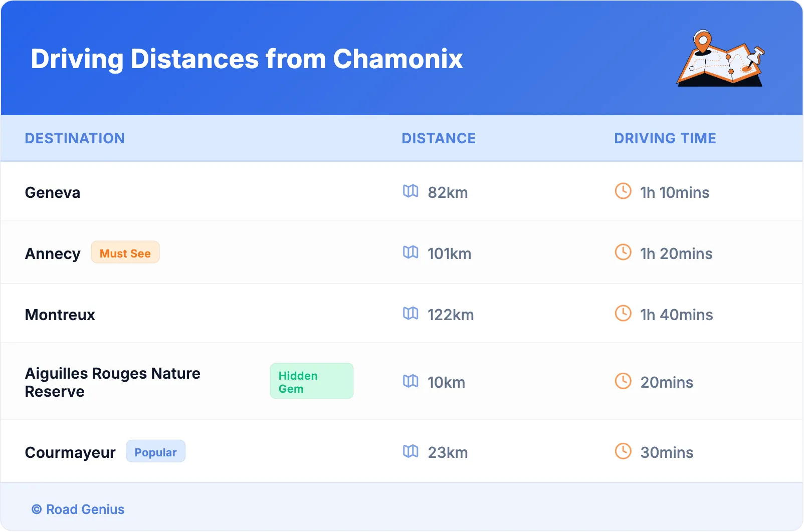Select Aiguilles Rouges Nature Reserve destination name
The height and width of the screenshot is (532, 804).
coord(113,382)
